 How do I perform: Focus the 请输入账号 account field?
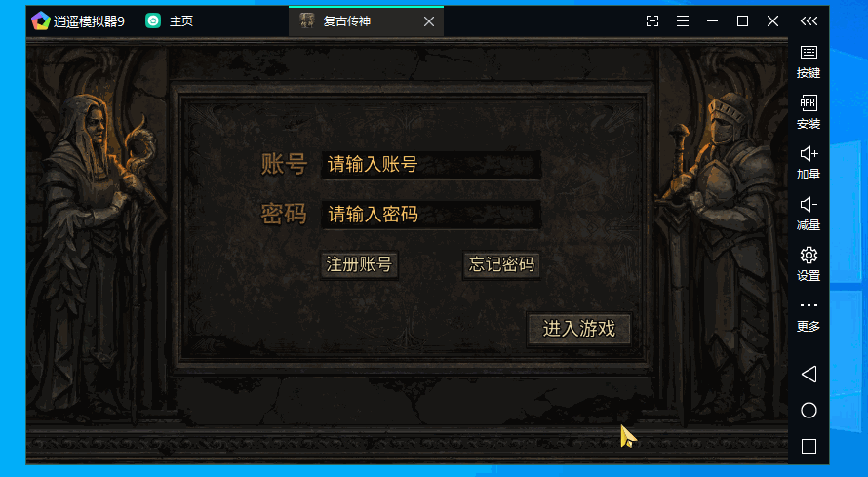click(x=431, y=164)
